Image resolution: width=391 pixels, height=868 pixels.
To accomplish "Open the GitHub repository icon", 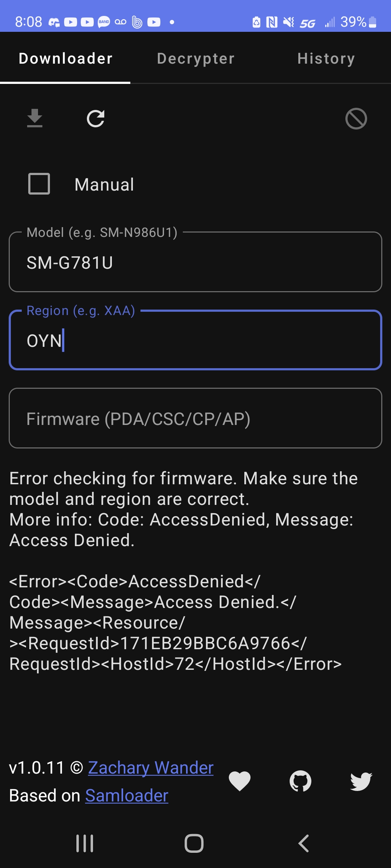I will pos(300,781).
